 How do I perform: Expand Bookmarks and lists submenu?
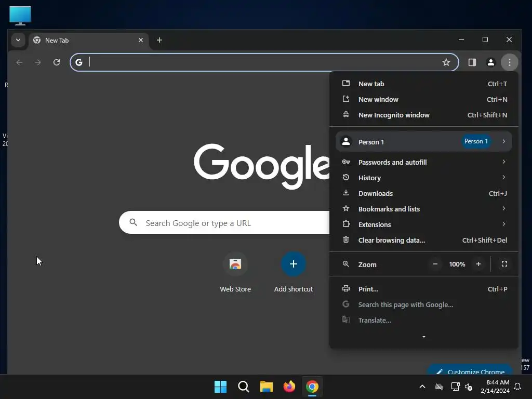424,209
